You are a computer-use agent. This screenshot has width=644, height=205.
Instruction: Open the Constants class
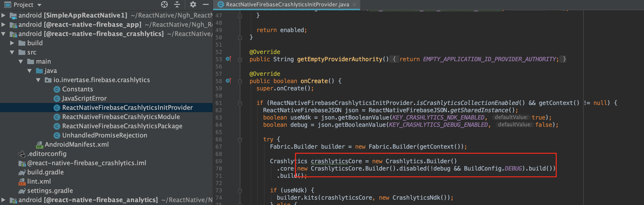(77, 89)
